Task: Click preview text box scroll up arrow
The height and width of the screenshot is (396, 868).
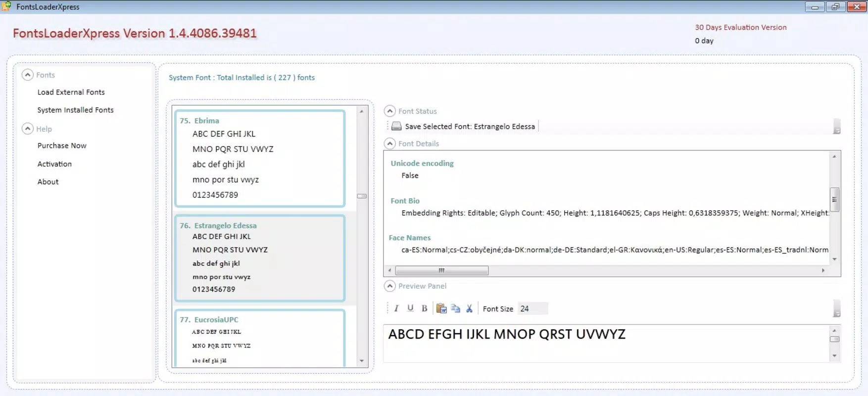Action: [834, 331]
